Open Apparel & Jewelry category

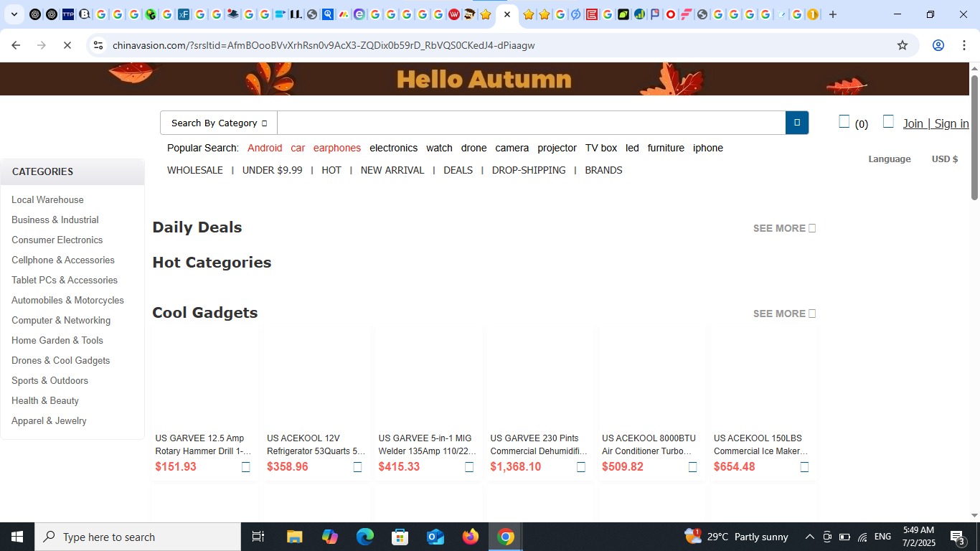tap(49, 420)
